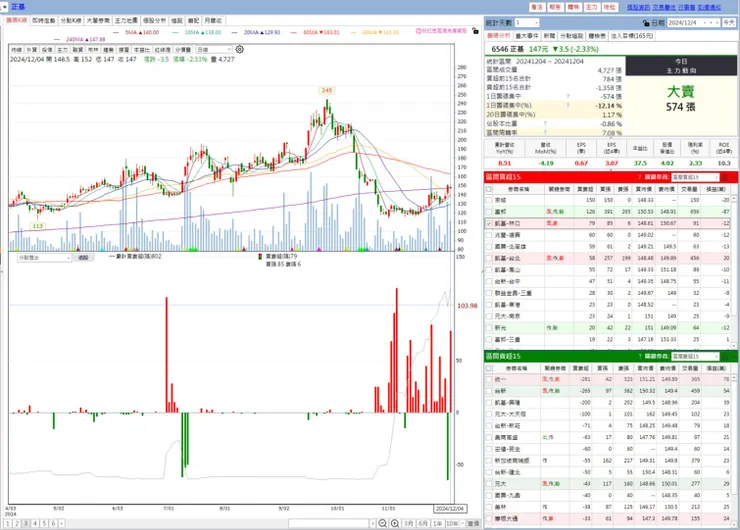The height and width of the screenshot is (530, 740).
Task: Zoom in chart with plus magnifier
Action: tap(395, 523)
